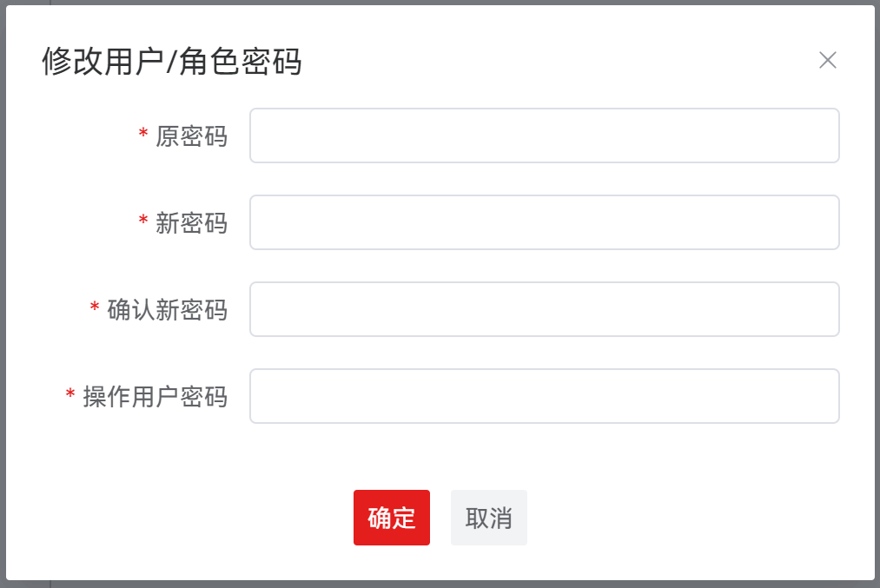Click the 原密码 field label
Viewport: 880px width, 588px height.
[191, 136]
